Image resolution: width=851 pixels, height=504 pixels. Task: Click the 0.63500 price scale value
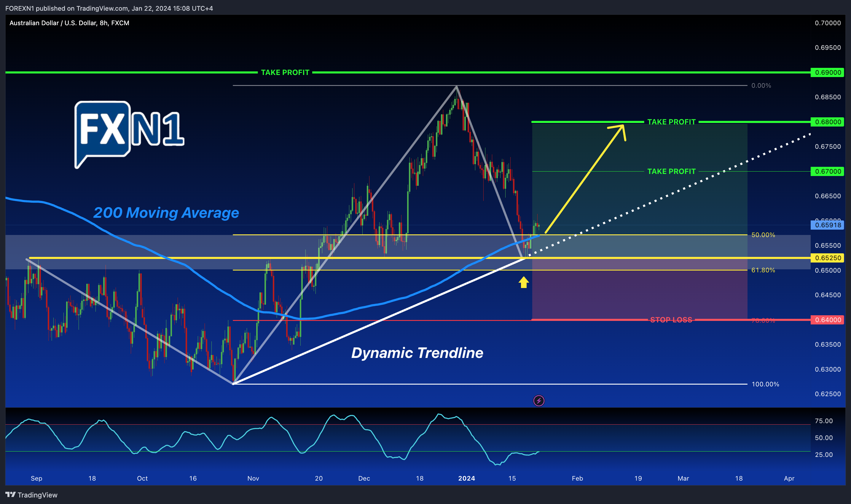pos(828,345)
